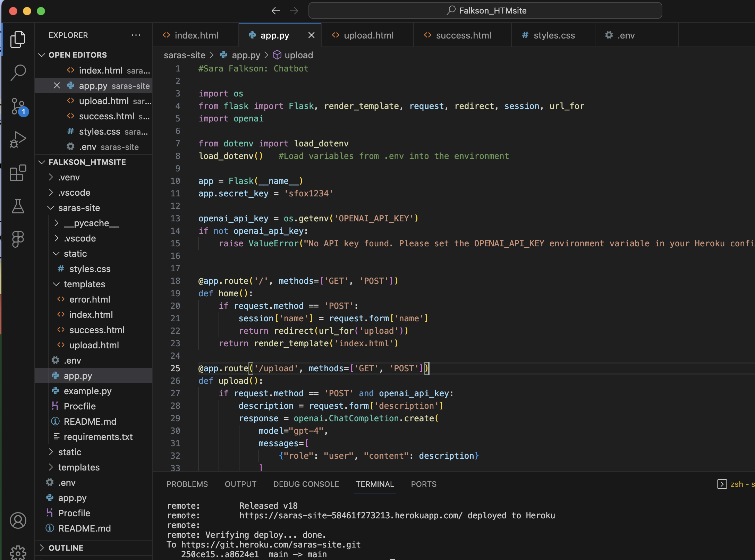Go forward with the right arrow
This screenshot has width=755, height=560.
point(294,11)
